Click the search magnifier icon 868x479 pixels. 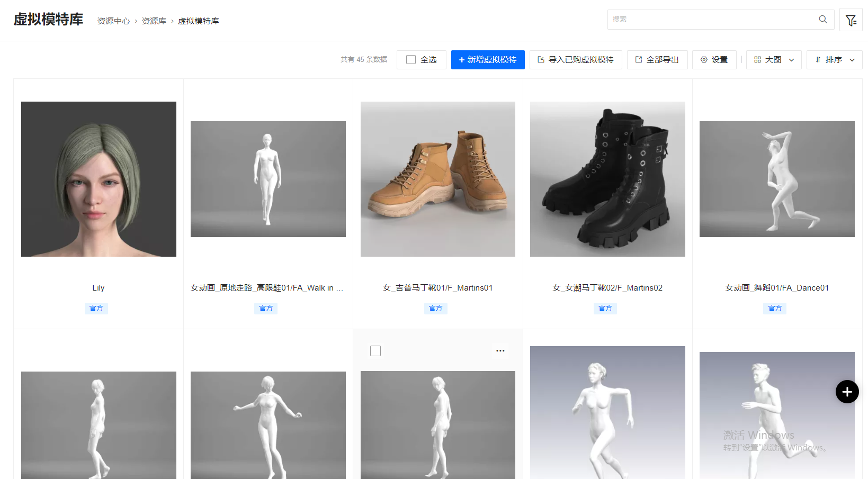[x=822, y=20]
